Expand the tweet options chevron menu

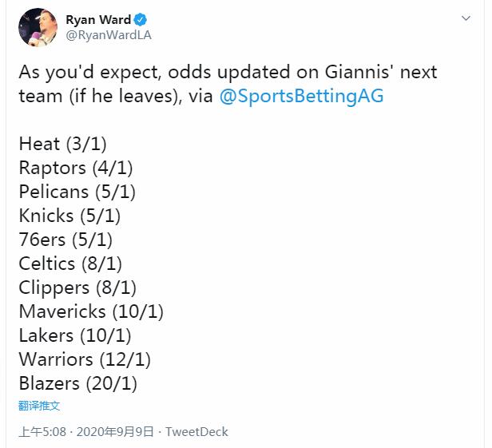466,18
